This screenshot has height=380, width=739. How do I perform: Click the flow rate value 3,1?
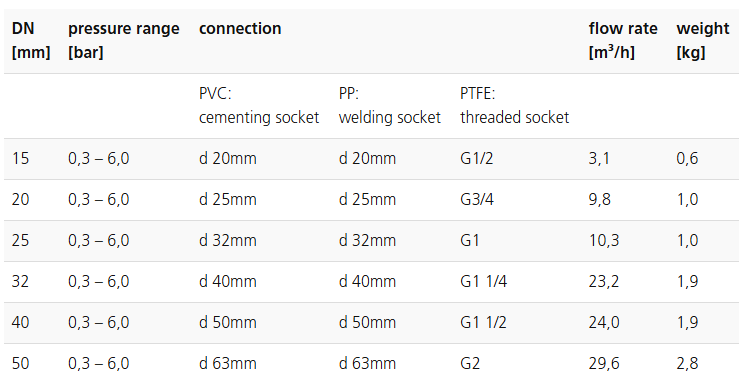(599, 158)
